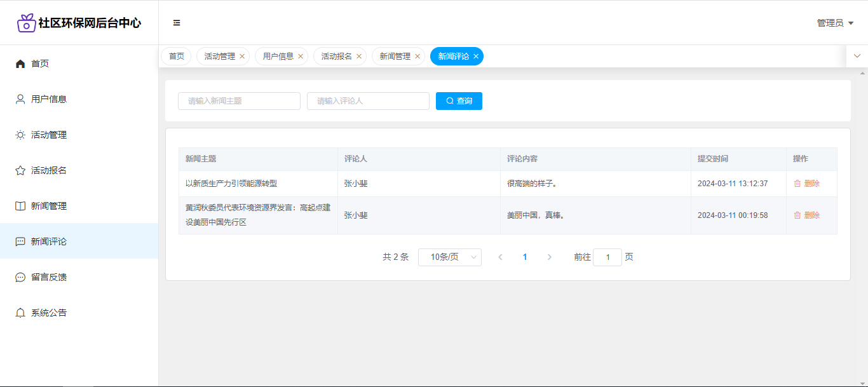Click the 留言反馈 chat bubble icon

20,277
